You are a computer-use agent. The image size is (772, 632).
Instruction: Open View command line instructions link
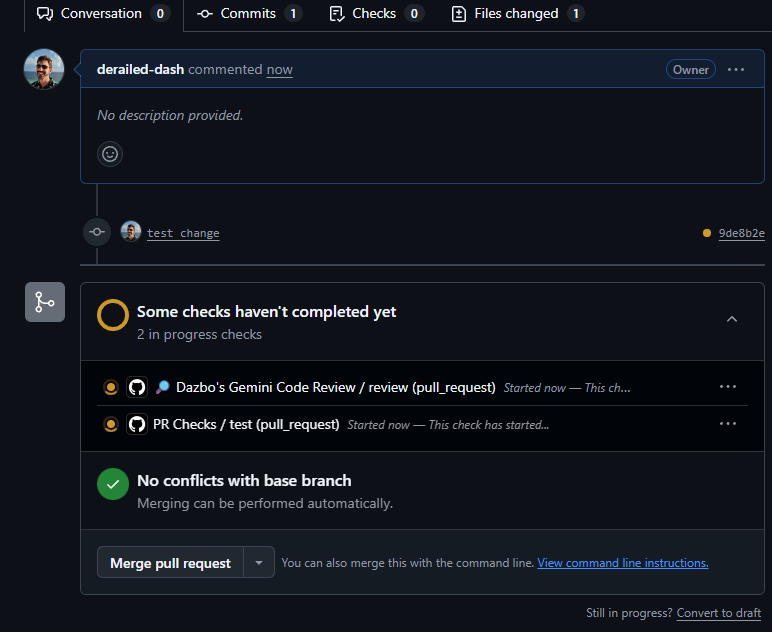pyautogui.click(x=622, y=563)
